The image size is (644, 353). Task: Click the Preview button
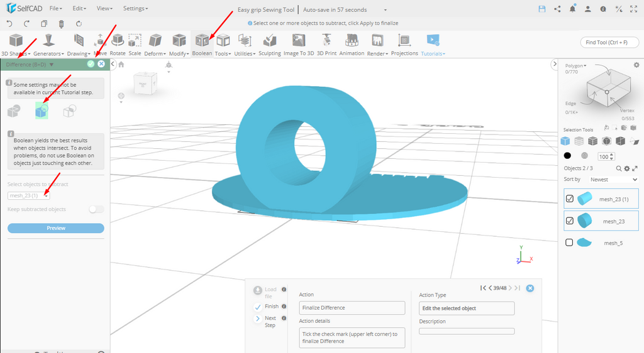56,228
